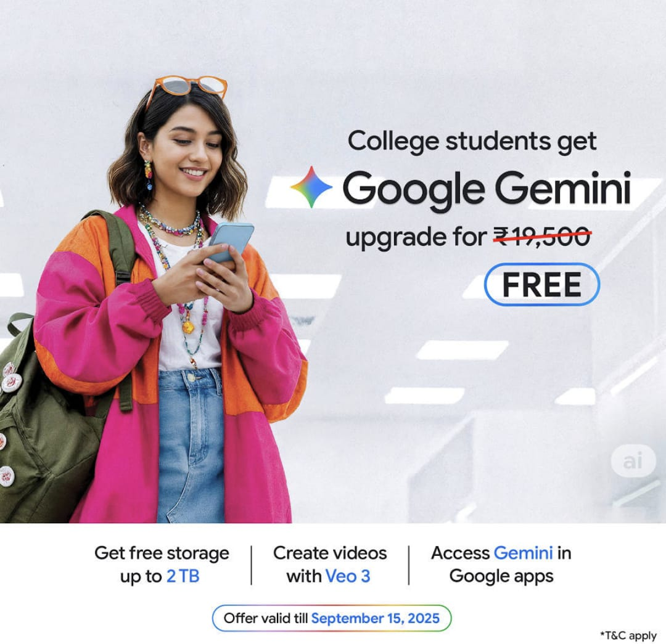This screenshot has height=644, width=666.
Task: Click the Google Gemini sparkle logo
Action: pos(311,187)
